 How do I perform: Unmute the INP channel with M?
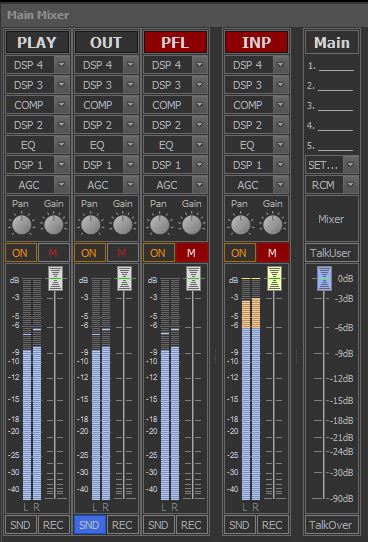[272, 253]
